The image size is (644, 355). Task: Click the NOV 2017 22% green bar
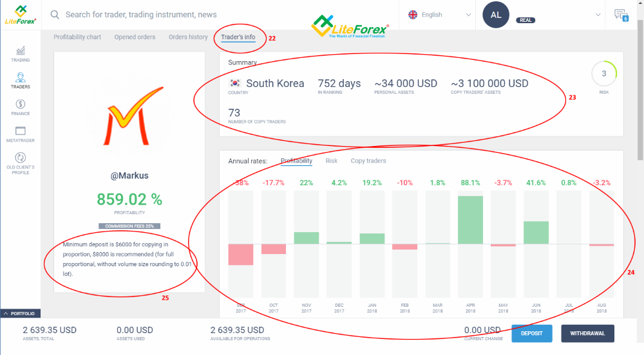[x=307, y=238]
